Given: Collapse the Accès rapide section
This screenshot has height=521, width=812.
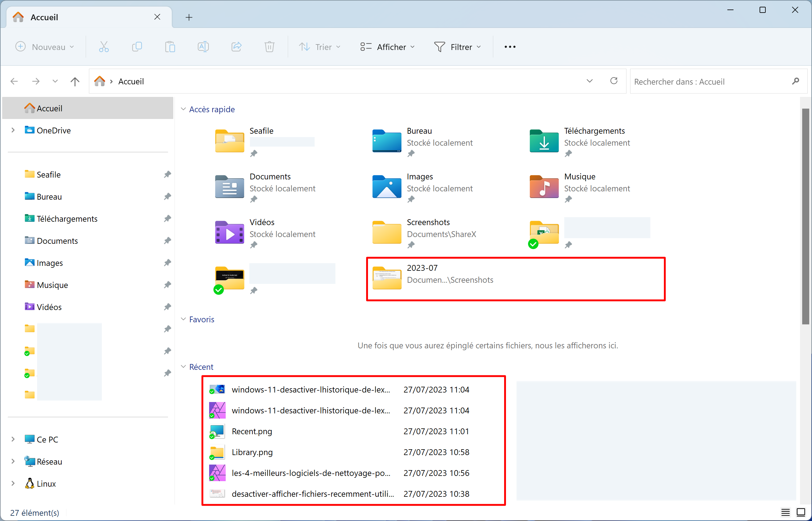Looking at the screenshot, I should [x=183, y=109].
